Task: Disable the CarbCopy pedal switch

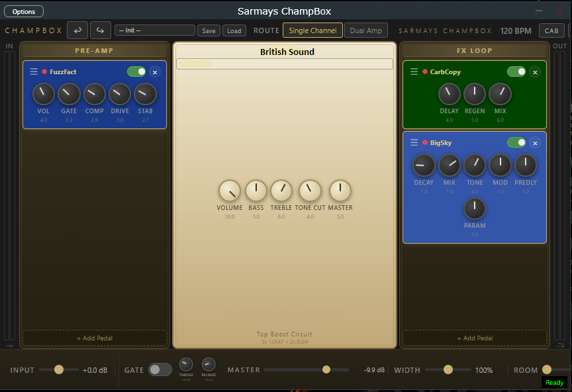Action: click(x=516, y=71)
